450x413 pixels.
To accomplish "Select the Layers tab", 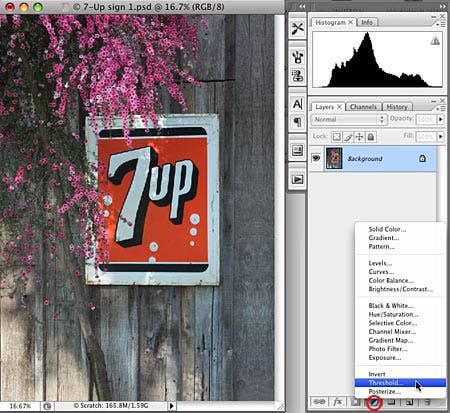I will point(324,107).
